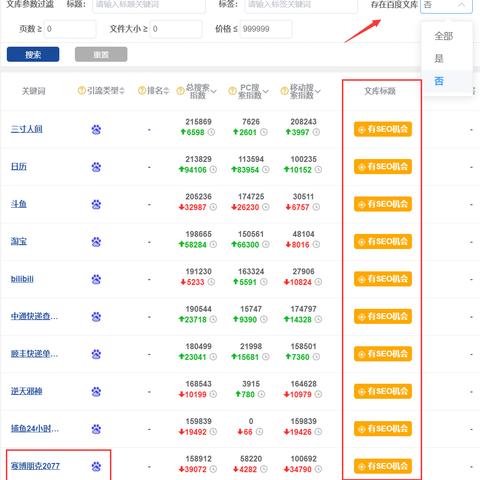Focus the 页数 minimum input field

click(x=70, y=29)
